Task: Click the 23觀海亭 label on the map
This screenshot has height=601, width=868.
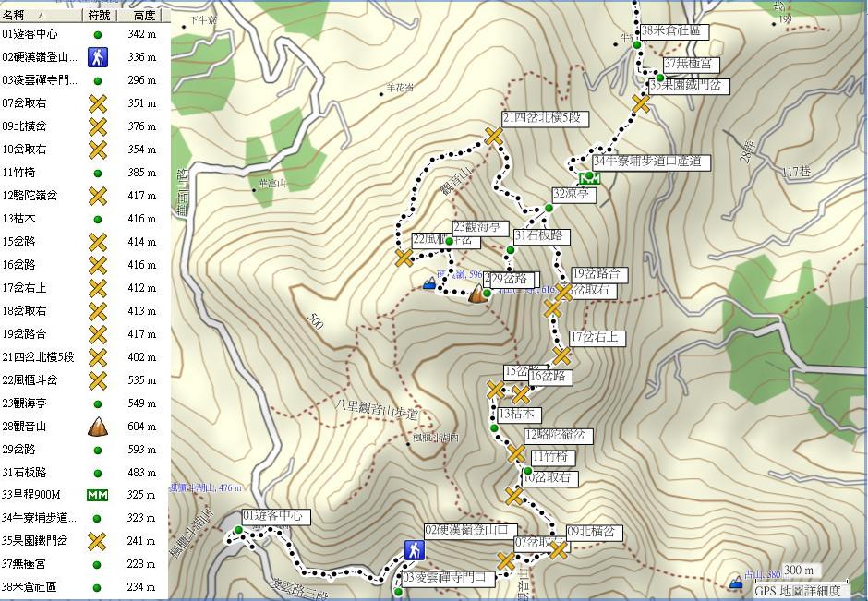Action: [480, 228]
